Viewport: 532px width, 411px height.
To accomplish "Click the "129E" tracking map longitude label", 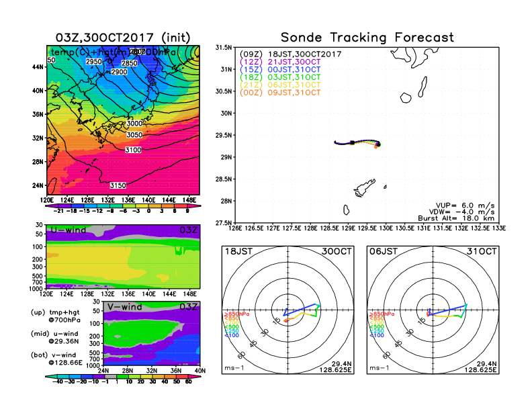I will point(348,228).
